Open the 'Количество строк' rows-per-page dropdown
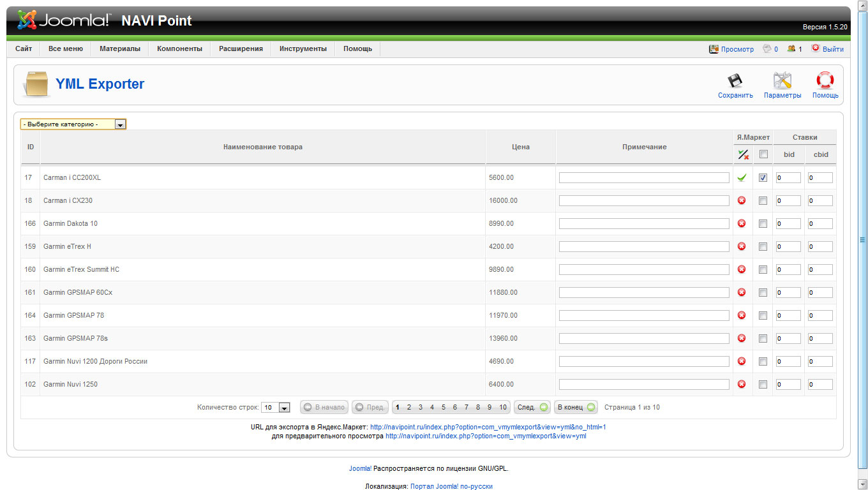 pyautogui.click(x=276, y=407)
